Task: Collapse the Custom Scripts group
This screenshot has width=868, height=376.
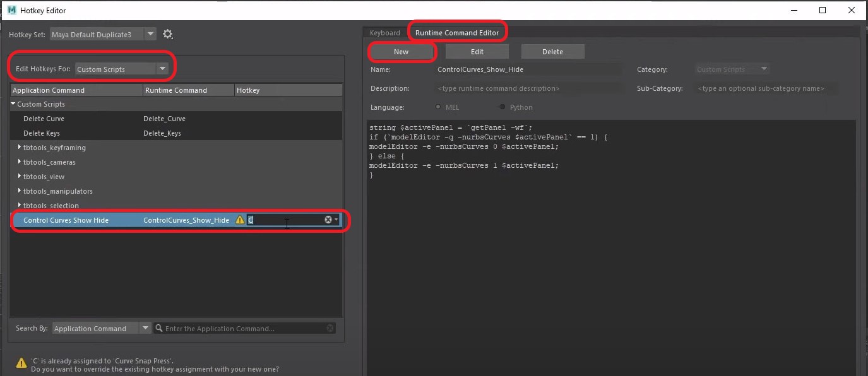Action: tap(13, 104)
